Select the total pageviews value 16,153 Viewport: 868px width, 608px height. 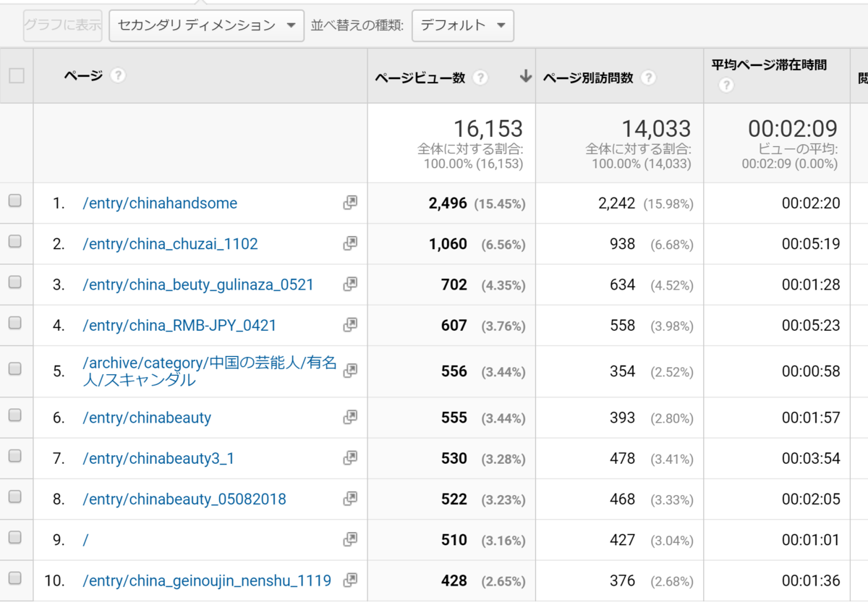click(x=488, y=129)
